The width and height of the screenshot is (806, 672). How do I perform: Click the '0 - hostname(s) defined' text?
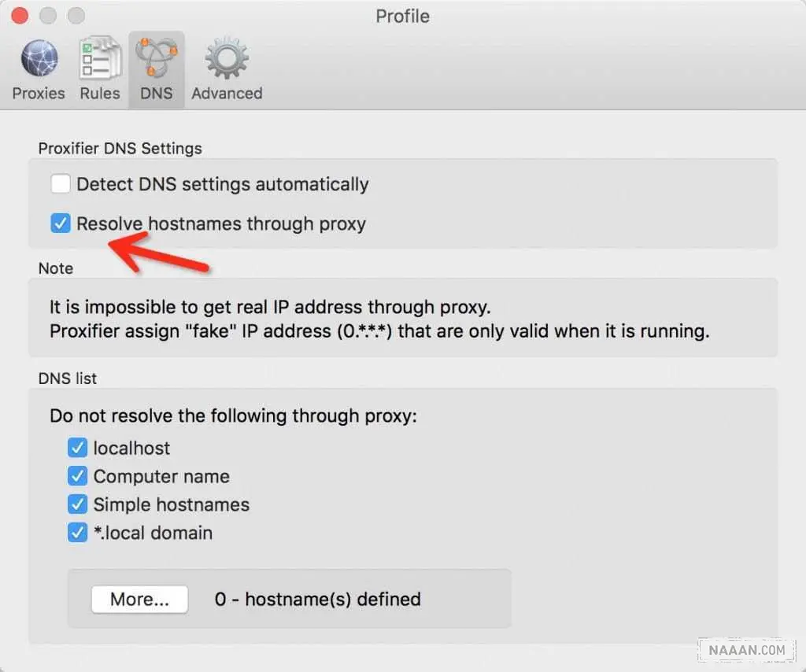(317, 600)
